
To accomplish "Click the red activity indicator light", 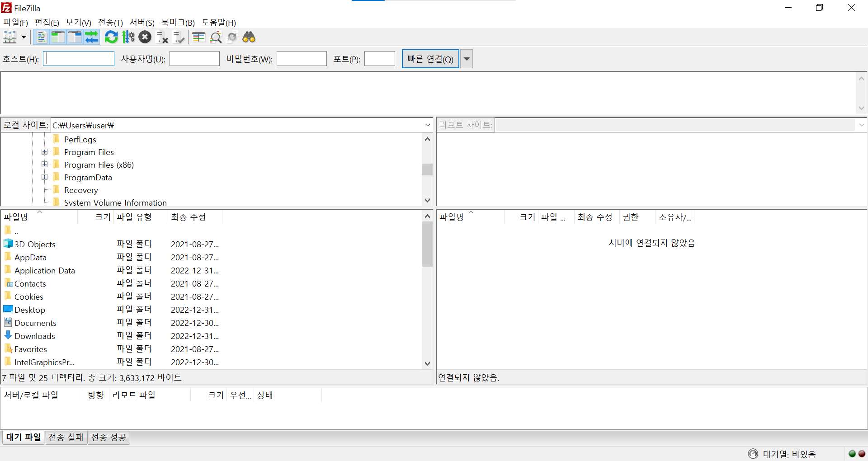I will 862,454.
